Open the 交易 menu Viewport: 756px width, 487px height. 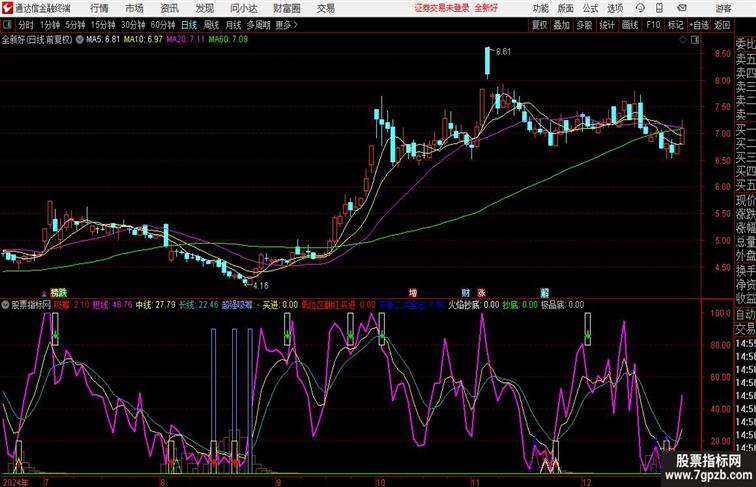pyautogui.click(x=325, y=8)
